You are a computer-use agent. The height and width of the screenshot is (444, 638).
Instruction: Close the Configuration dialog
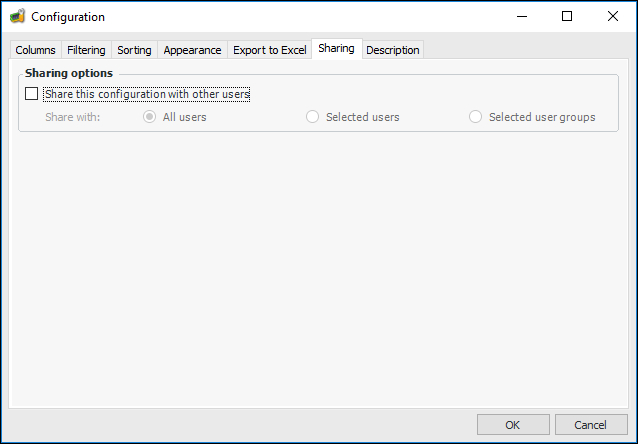(x=613, y=17)
